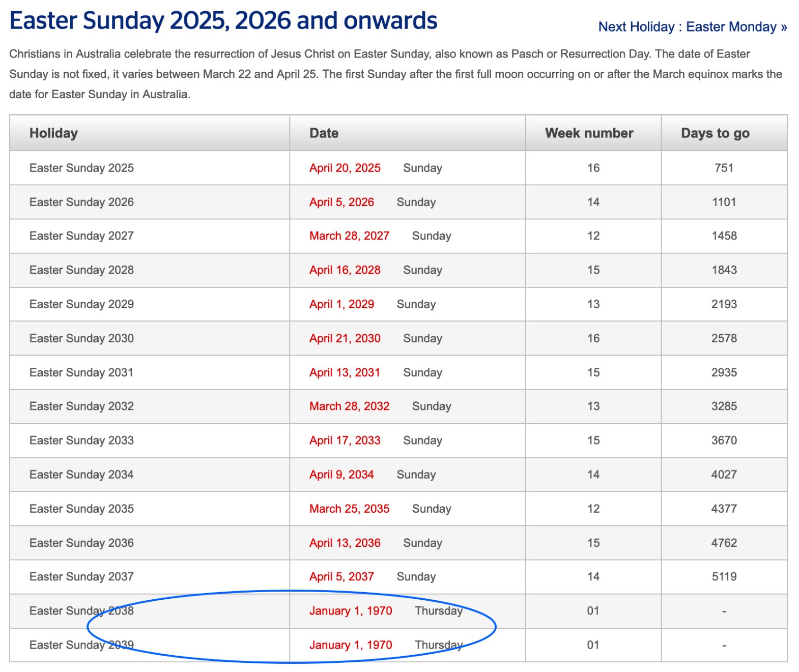Click the 2578 days to go value

point(724,338)
